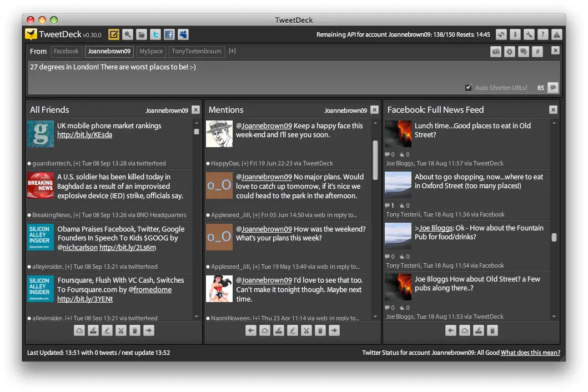The image size is (588, 392).
Task: Toggle MySpace account in From row
Action: [151, 52]
